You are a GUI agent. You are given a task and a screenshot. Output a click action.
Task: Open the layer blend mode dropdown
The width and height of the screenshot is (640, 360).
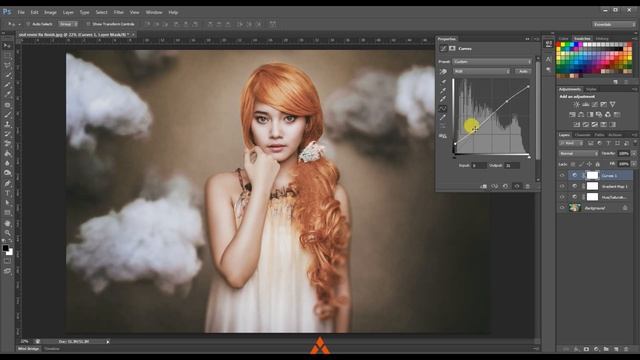[578, 153]
